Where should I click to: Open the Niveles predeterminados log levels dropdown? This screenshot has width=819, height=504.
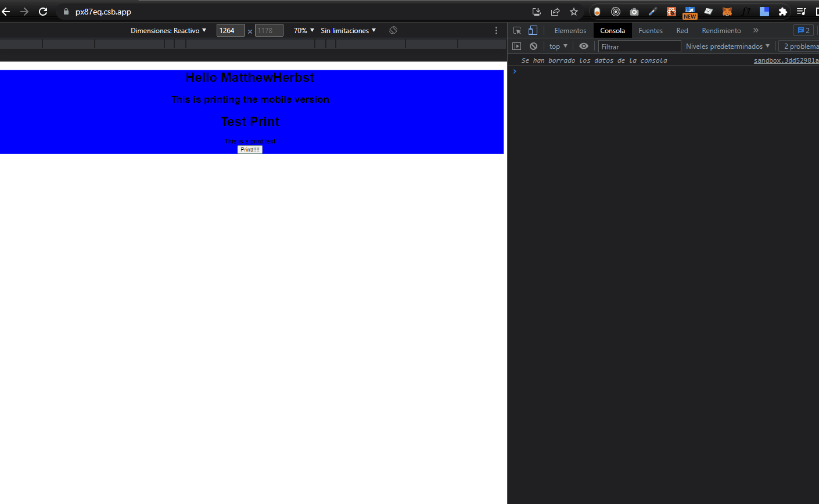tap(728, 46)
